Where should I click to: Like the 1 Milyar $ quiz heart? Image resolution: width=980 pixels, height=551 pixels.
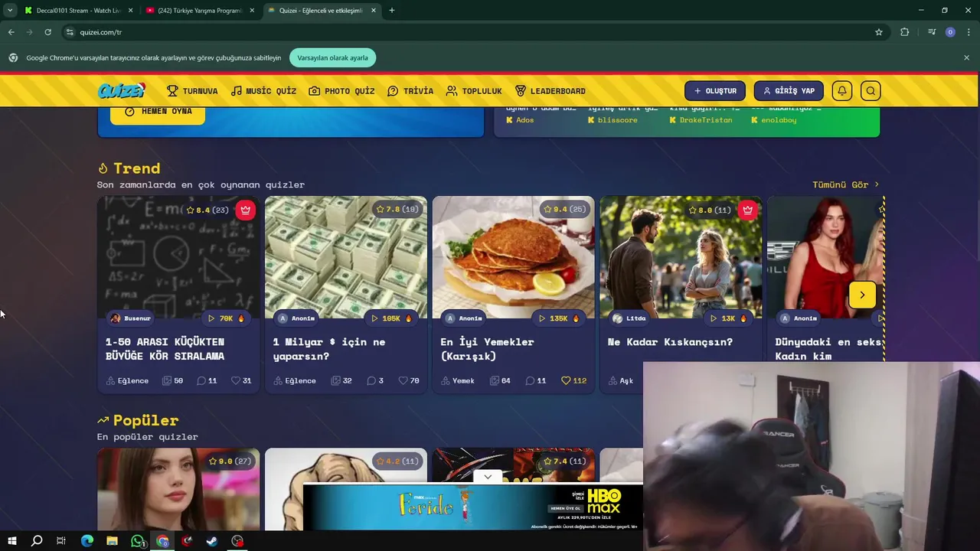tap(403, 380)
